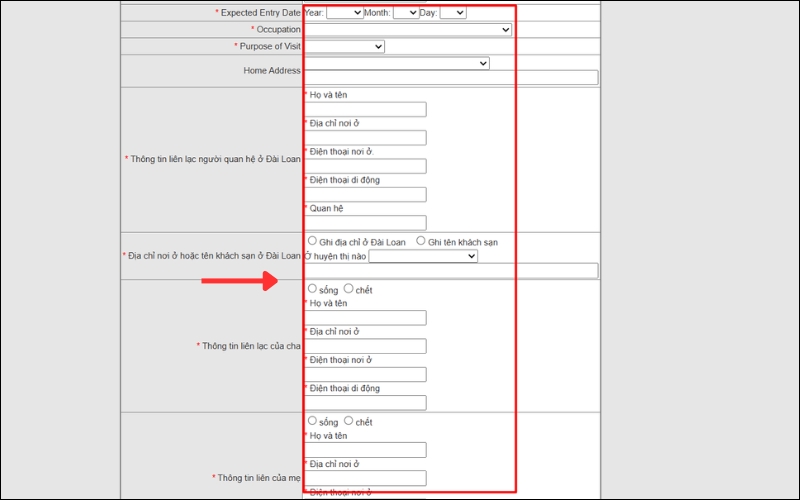The height and width of the screenshot is (500, 800).
Task: Open the Month dropdown for entry date
Action: (x=406, y=13)
